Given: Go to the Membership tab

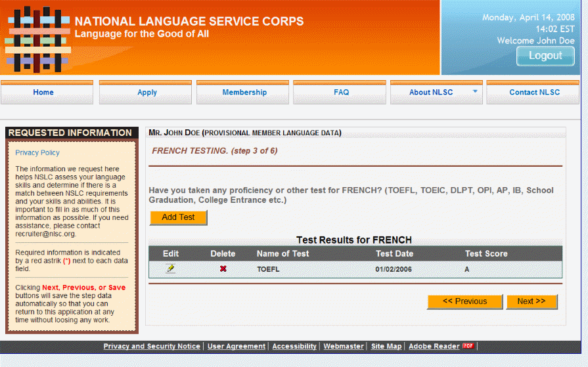Looking at the screenshot, I should pyautogui.click(x=242, y=92).
